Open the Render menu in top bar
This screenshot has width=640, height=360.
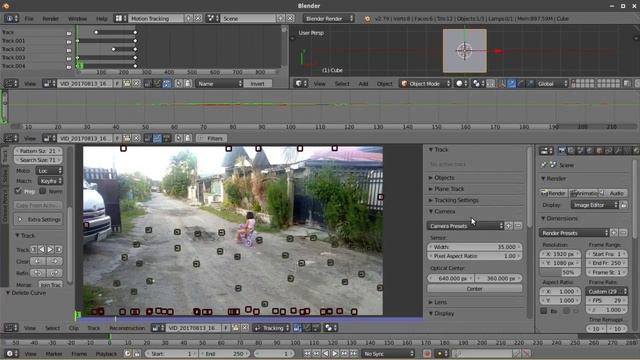(x=51, y=19)
